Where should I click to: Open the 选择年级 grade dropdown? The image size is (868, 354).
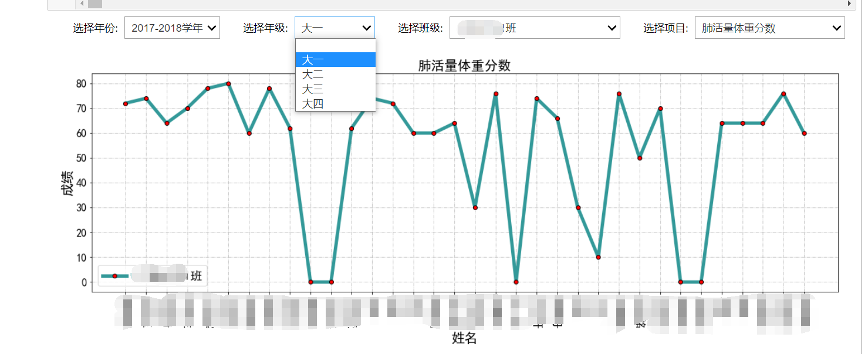335,27
